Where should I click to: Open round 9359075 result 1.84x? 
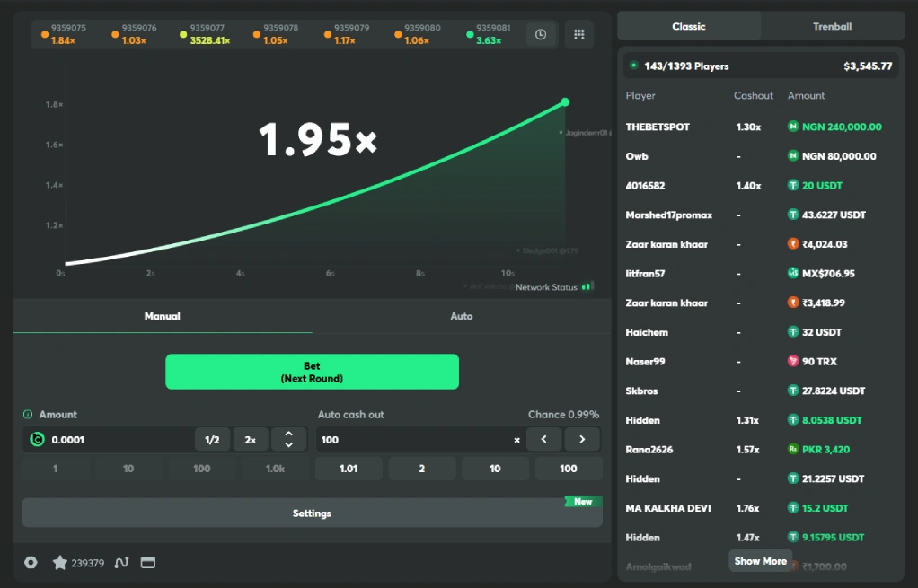click(63, 34)
